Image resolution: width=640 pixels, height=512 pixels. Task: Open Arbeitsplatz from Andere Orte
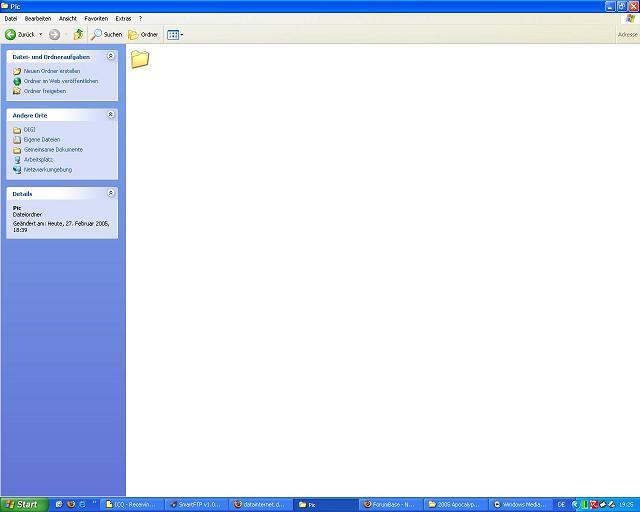(x=38, y=159)
